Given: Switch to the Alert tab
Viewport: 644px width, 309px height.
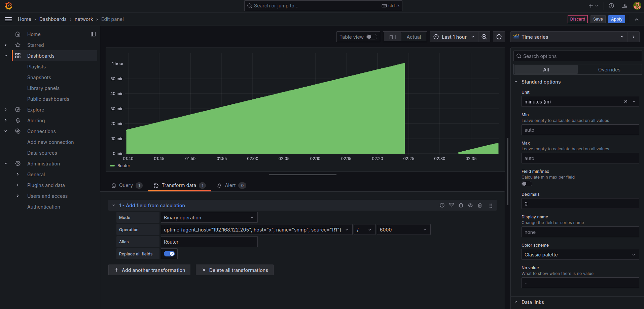Looking at the screenshot, I should [x=231, y=185].
